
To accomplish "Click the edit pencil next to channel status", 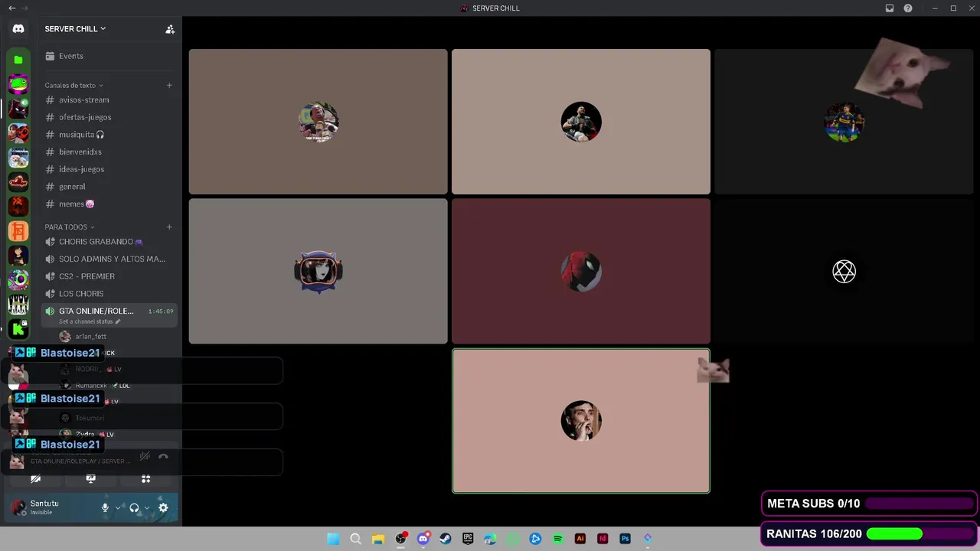I will coord(118,321).
